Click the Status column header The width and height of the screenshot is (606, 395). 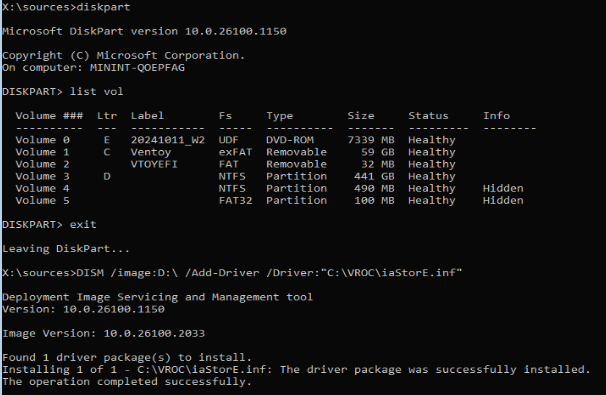428,116
